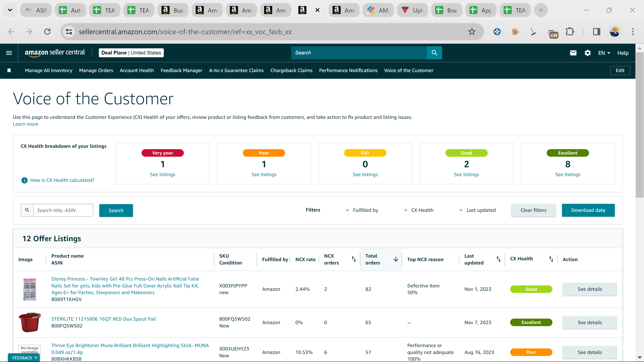The height and width of the screenshot is (362, 644).
Task: Open Voice of the Customer menu item
Action: [x=409, y=70]
